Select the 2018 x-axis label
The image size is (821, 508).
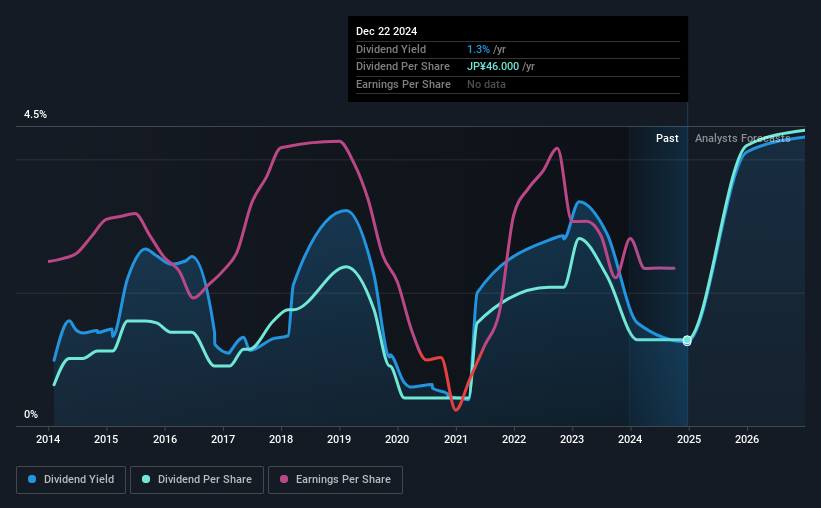(281, 439)
